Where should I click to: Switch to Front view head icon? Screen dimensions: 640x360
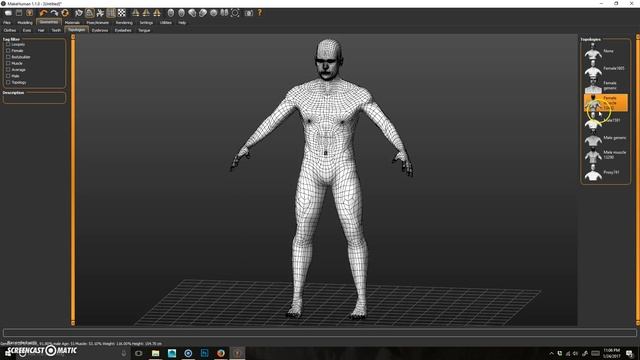(x=171, y=13)
